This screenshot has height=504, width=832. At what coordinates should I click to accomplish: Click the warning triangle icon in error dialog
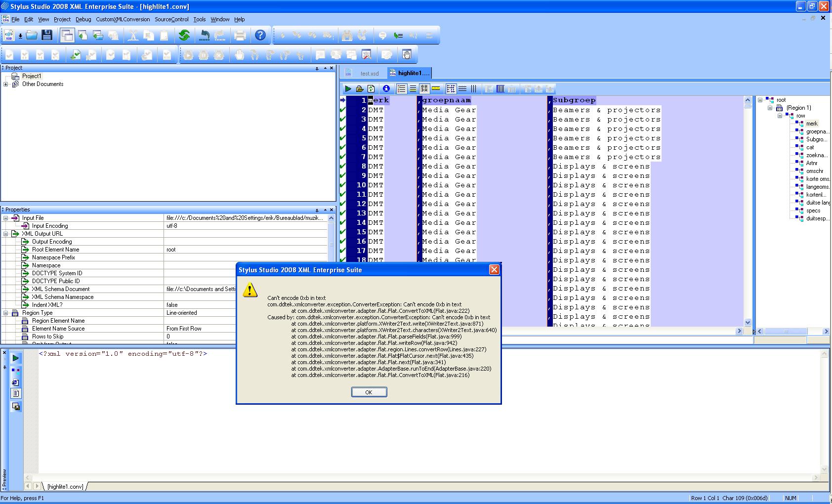click(x=250, y=290)
